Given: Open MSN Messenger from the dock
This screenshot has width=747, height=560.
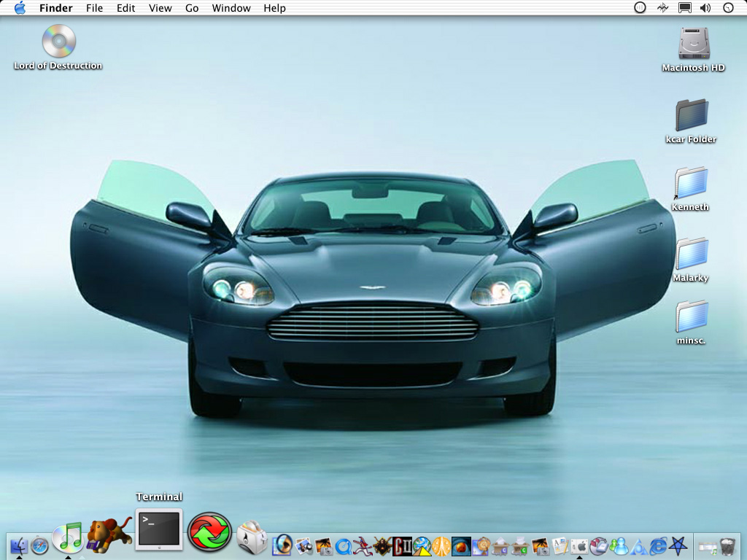Looking at the screenshot, I should point(619,545).
